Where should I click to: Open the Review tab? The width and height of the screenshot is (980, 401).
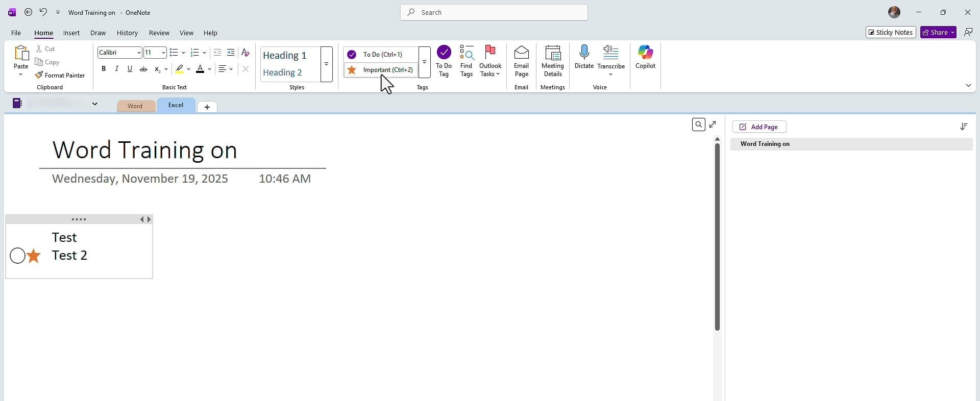click(x=159, y=33)
